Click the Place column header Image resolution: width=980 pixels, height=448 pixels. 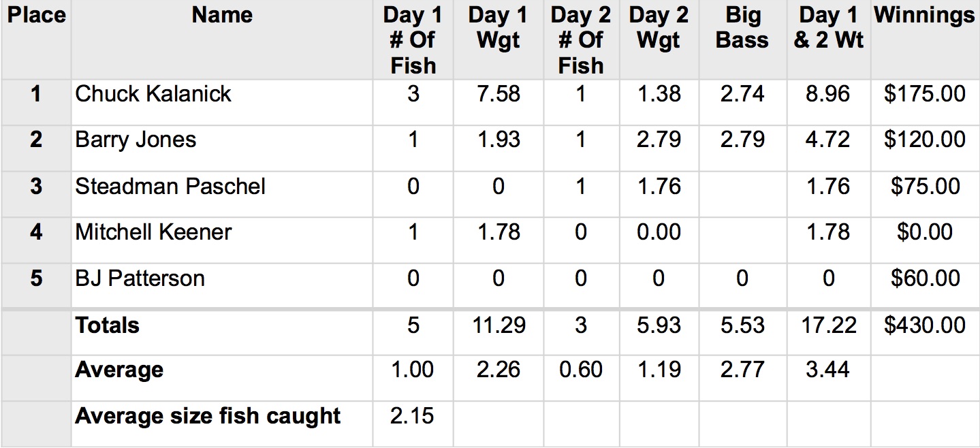[36, 16]
